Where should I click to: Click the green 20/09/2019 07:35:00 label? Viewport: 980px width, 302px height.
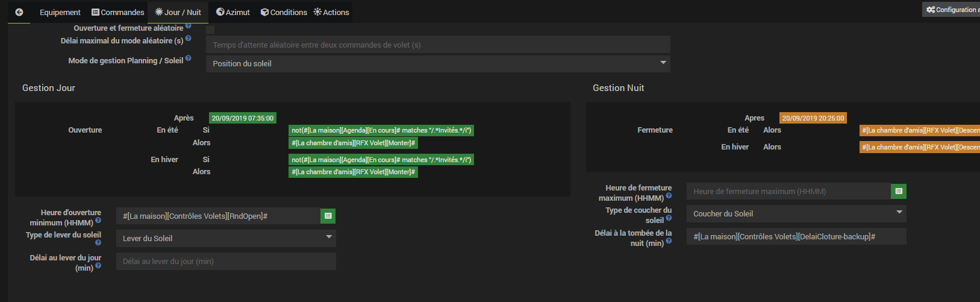[x=243, y=118]
